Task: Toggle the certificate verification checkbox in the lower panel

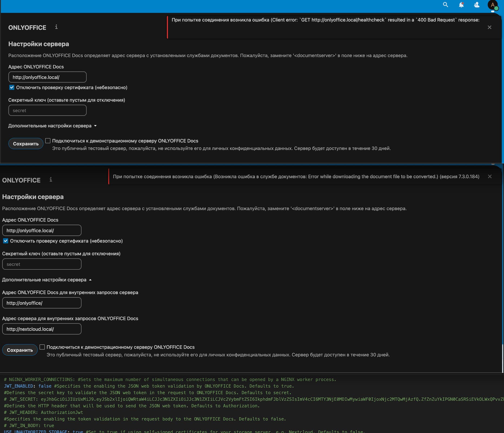Action: 6,241
